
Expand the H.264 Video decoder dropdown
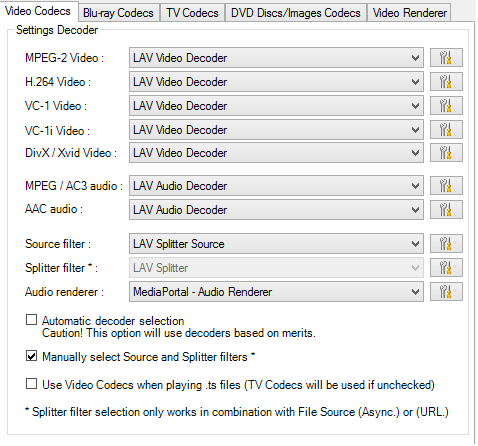click(x=276, y=82)
